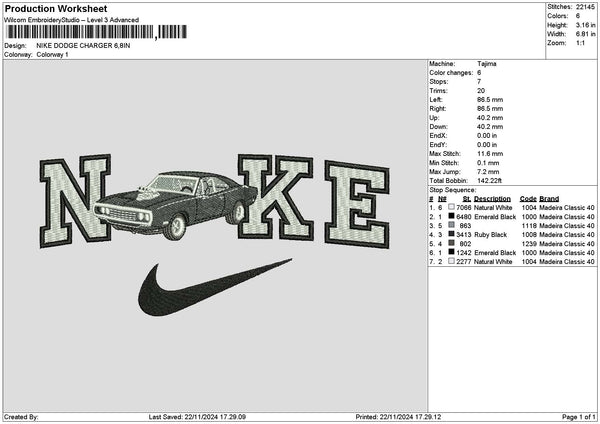Select the Color changes label
Viewport: 600px width, 424px height.
tap(451, 73)
